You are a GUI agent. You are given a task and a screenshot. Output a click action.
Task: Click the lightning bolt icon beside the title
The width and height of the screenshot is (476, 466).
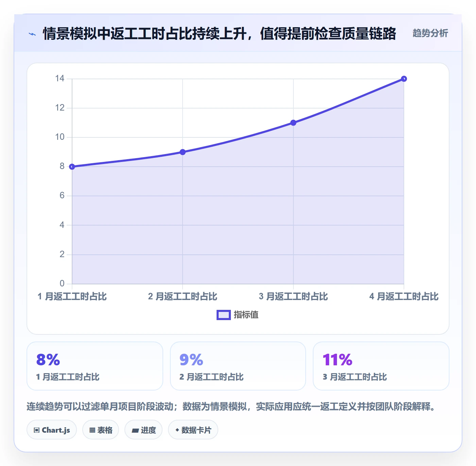pyautogui.click(x=32, y=34)
